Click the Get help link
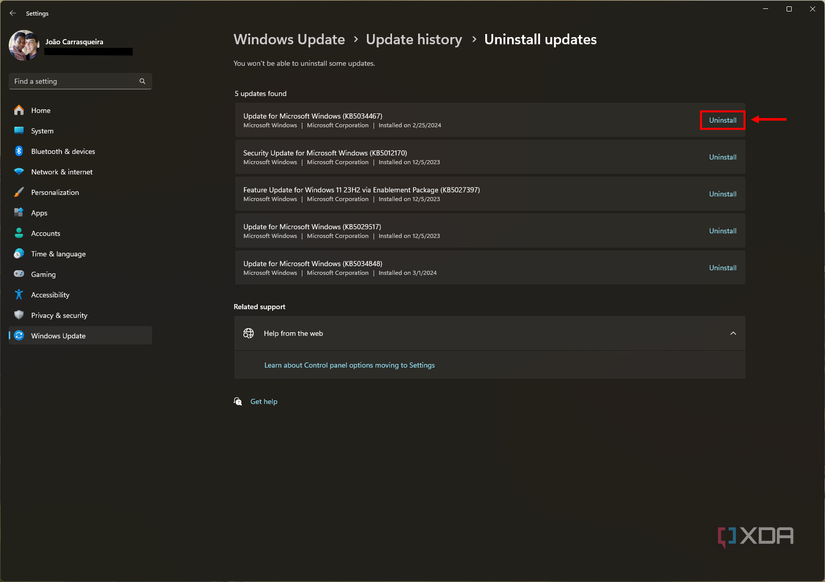 tap(264, 402)
